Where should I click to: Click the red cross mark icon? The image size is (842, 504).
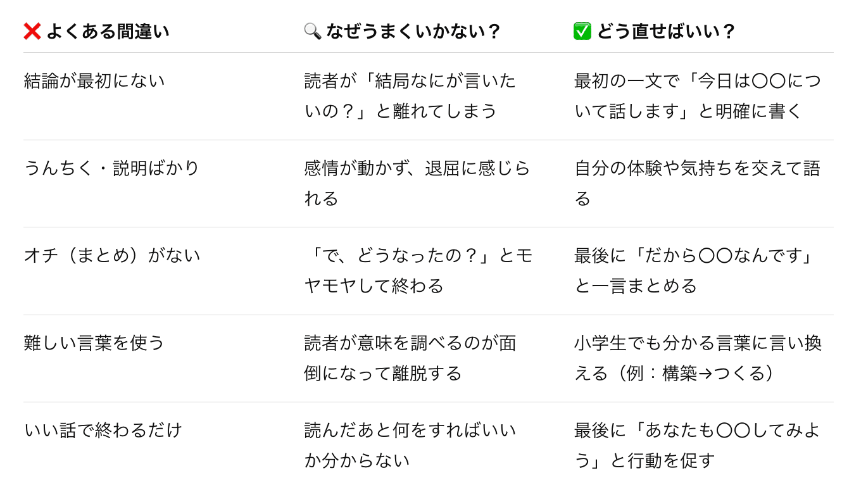[32, 31]
